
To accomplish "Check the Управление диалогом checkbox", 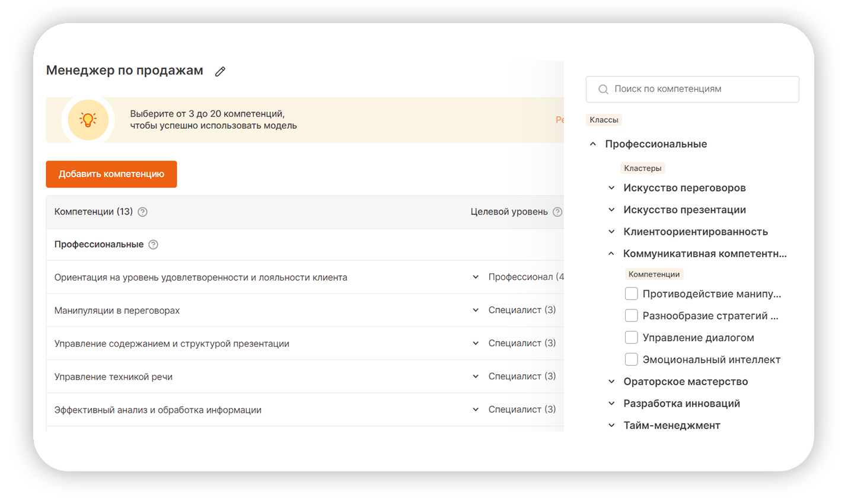I will pyautogui.click(x=632, y=338).
